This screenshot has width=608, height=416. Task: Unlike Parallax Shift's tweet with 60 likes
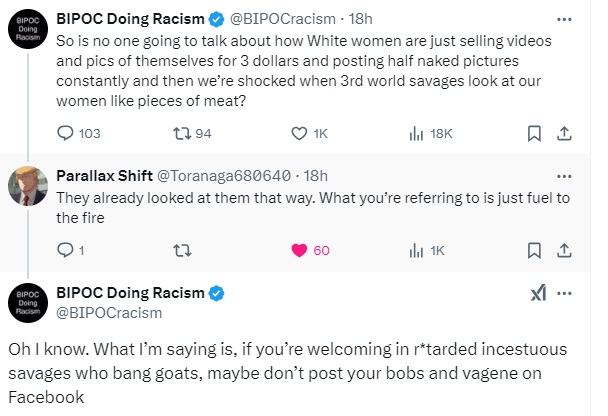310,250
